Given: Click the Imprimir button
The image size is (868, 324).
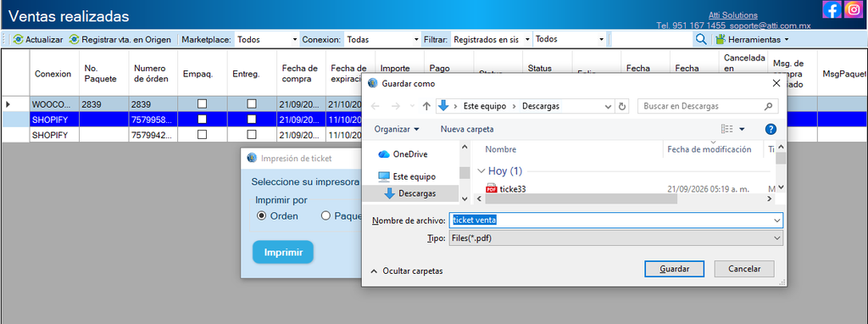Looking at the screenshot, I should click(283, 252).
